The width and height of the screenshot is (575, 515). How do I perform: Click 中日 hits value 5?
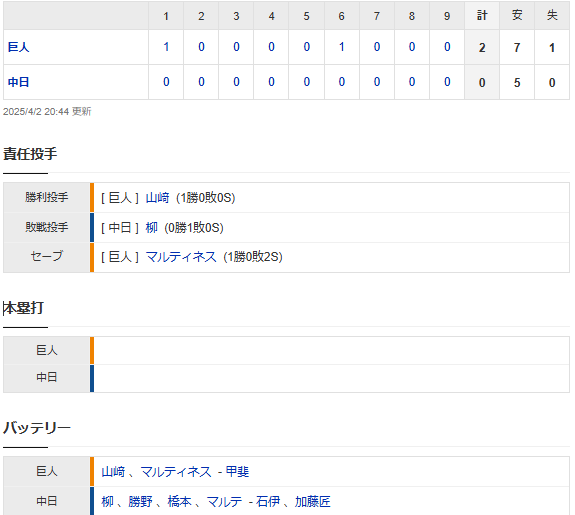click(517, 83)
